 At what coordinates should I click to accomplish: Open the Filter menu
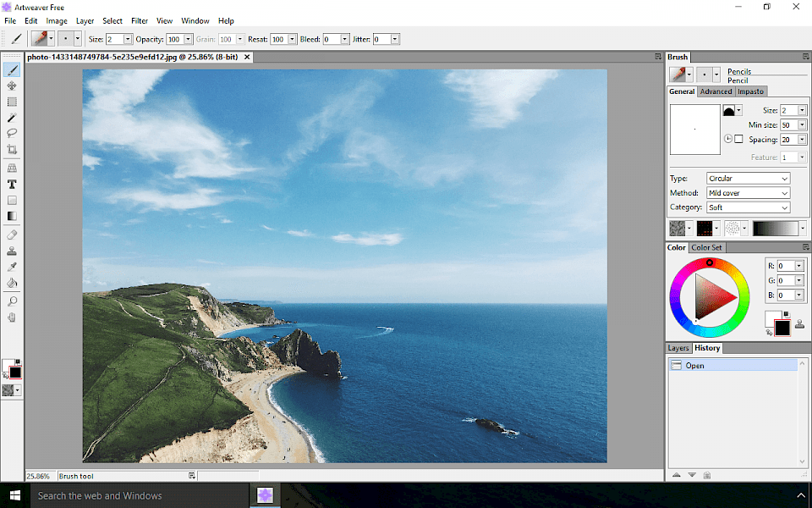[x=140, y=20]
